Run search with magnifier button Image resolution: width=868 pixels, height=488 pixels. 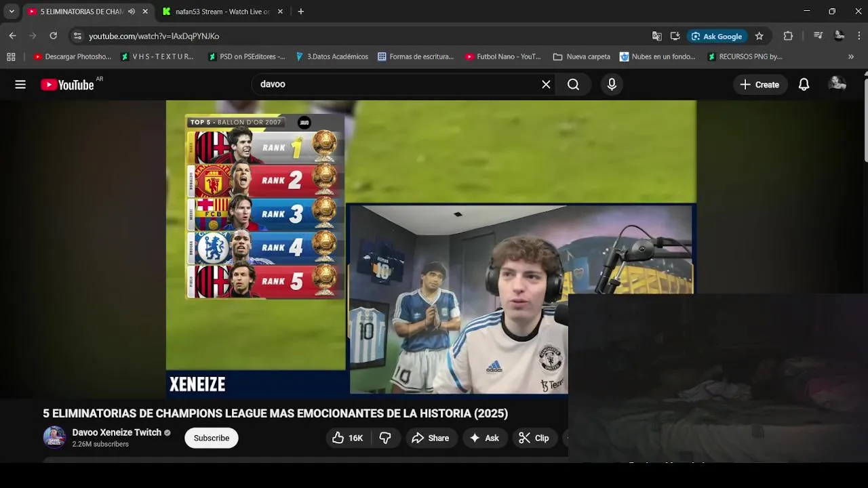click(x=574, y=85)
